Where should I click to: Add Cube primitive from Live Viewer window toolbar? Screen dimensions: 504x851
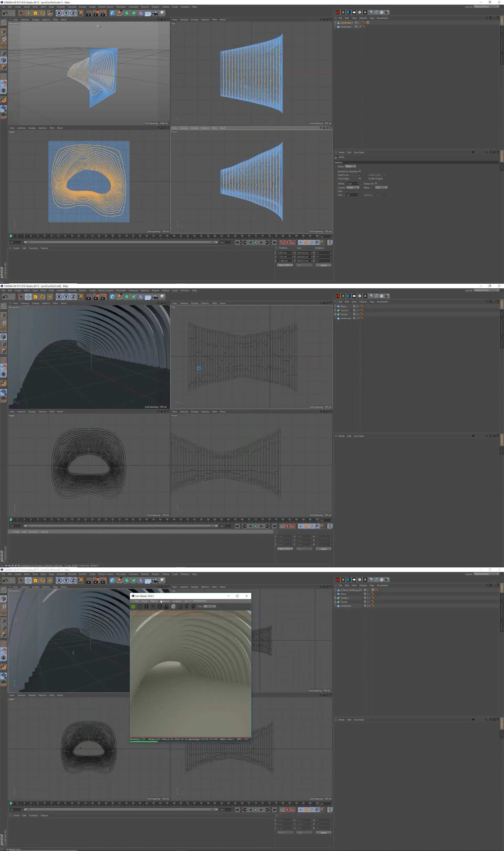pos(112,580)
